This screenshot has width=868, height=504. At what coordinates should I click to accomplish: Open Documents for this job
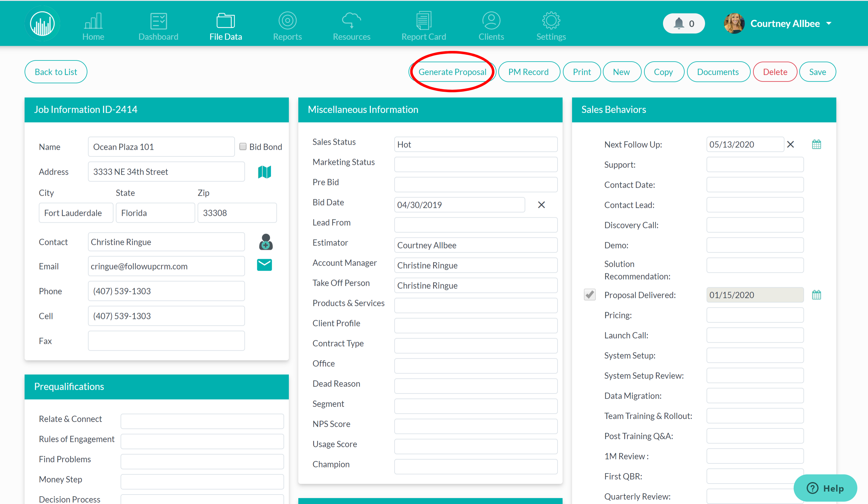718,72
